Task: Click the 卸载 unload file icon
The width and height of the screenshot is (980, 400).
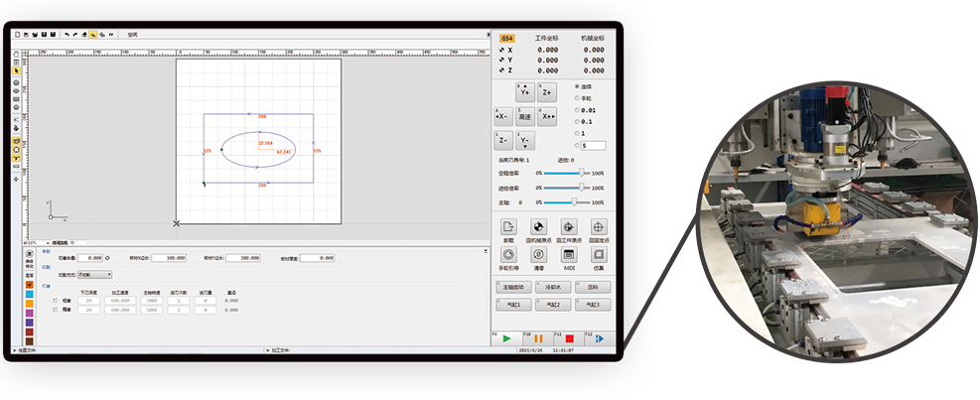Action: tap(508, 227)
